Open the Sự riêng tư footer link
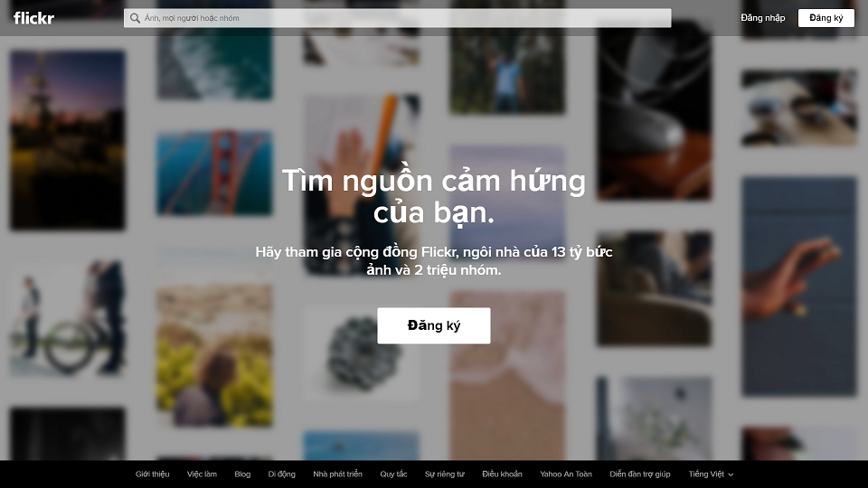 445,474
